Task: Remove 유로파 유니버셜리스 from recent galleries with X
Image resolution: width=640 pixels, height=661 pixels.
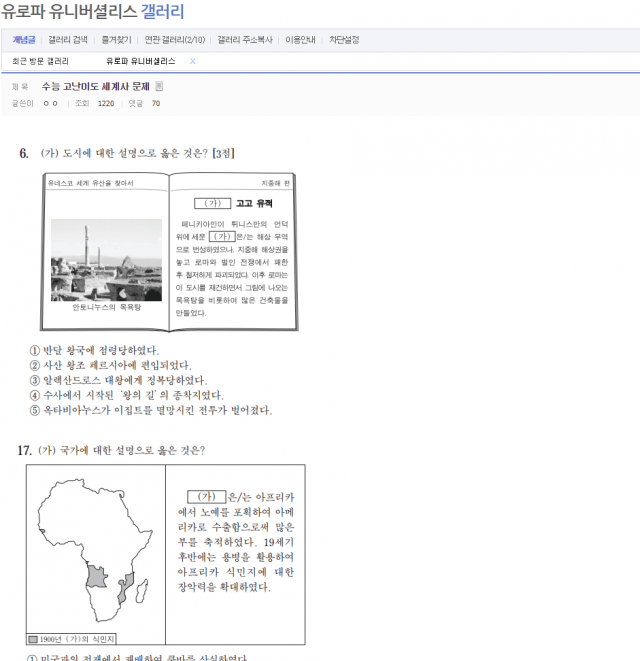Action: tap(192, 62)
